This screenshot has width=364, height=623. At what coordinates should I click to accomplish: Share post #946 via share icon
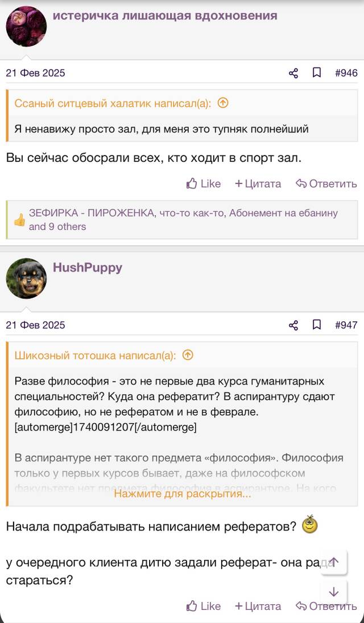pos(293,73)
